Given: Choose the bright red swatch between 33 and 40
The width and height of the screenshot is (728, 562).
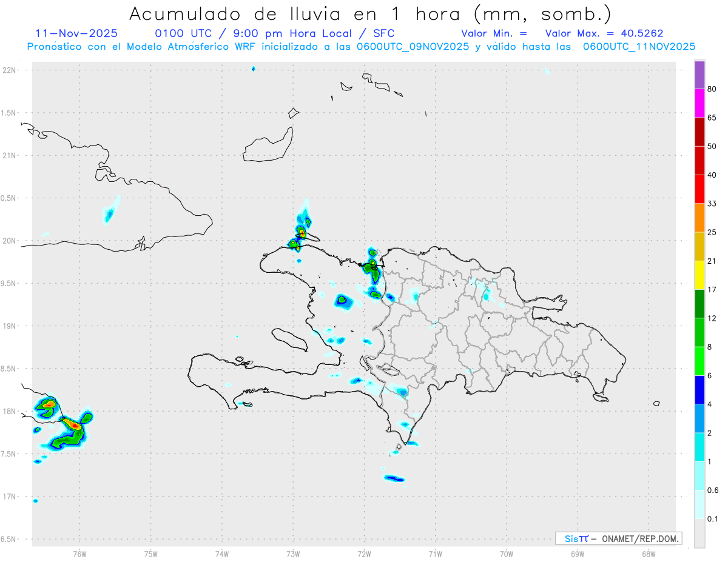Looking at the screenshot, I should click(699, 189).
